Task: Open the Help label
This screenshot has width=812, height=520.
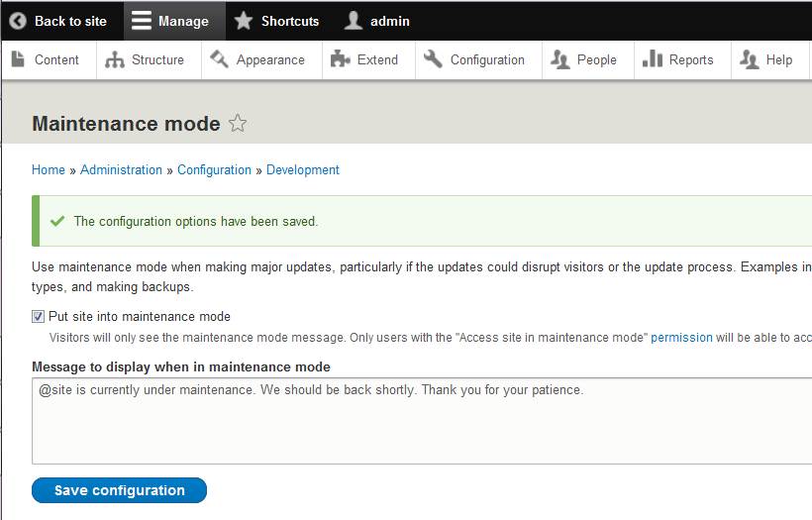Action: tap(779, 60)
